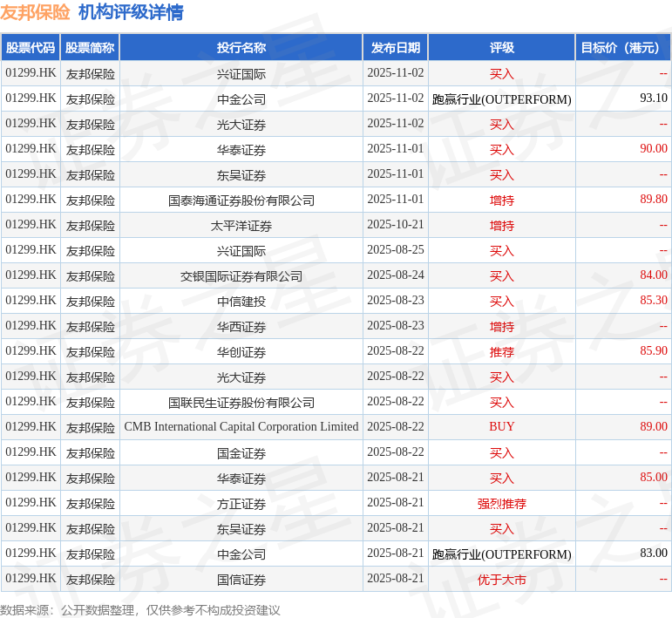Click 友邦保险 name in 华创证券 row

(x=90, y=352)
